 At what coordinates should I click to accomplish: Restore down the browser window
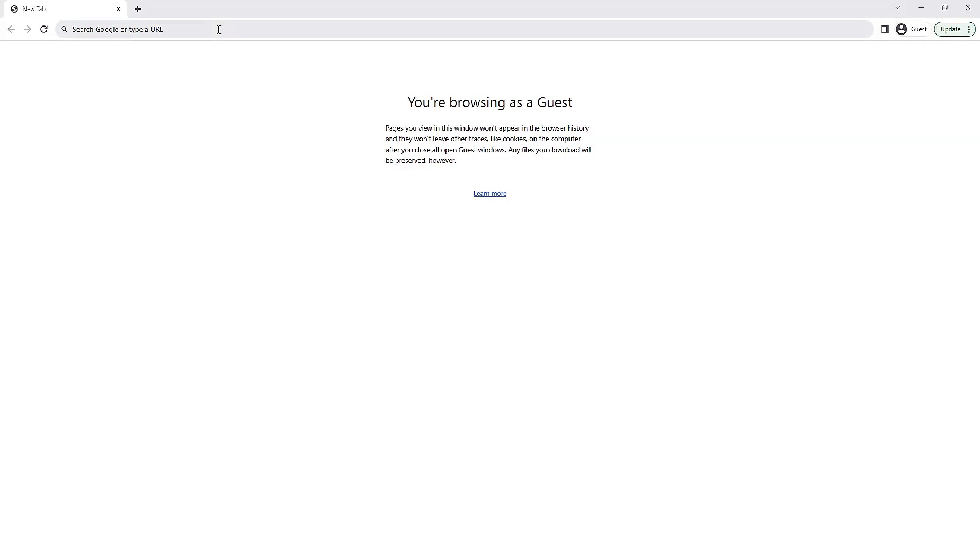tap(944, 7)
